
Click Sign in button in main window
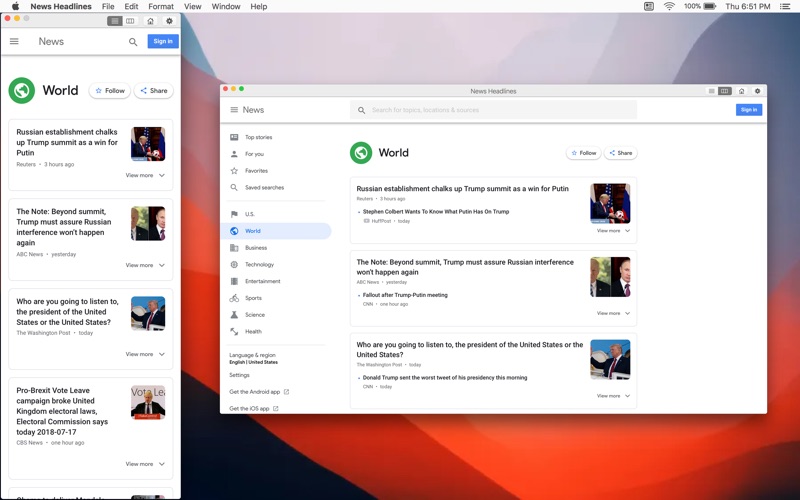[x=748, y=110]
